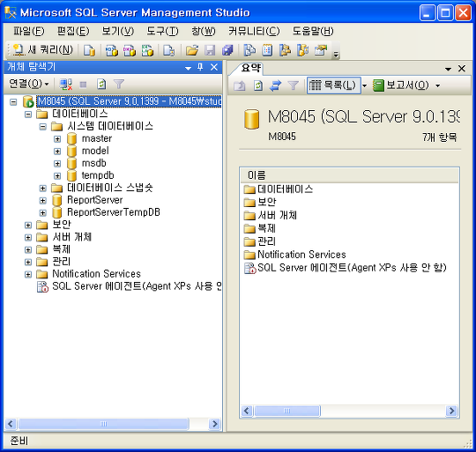Click the Open File folder icon

coord(192,50)
